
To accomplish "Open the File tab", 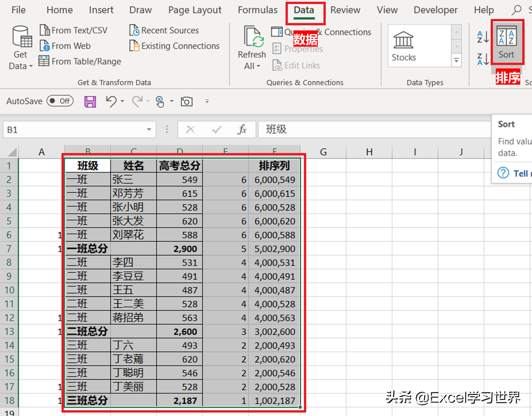I will click(18, 10).
